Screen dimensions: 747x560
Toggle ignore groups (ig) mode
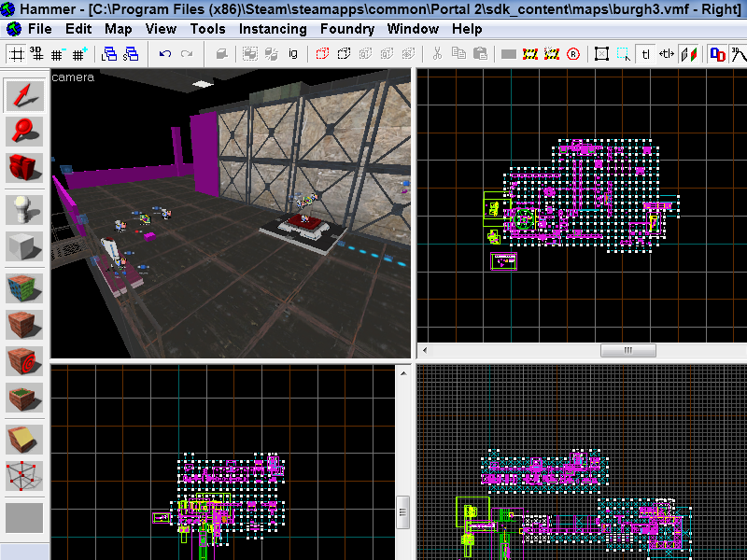coord(293,54)
